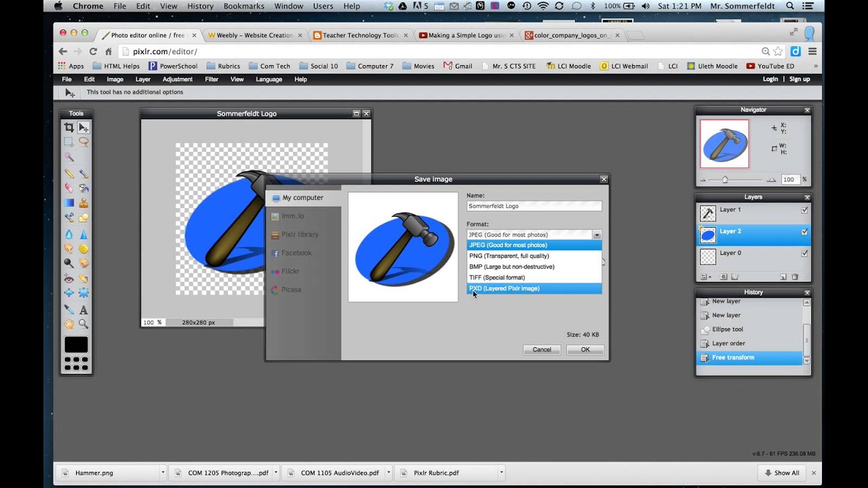Select the Paint Bucket tool
This screenshot has width=868, height=488.
[83, 188]
